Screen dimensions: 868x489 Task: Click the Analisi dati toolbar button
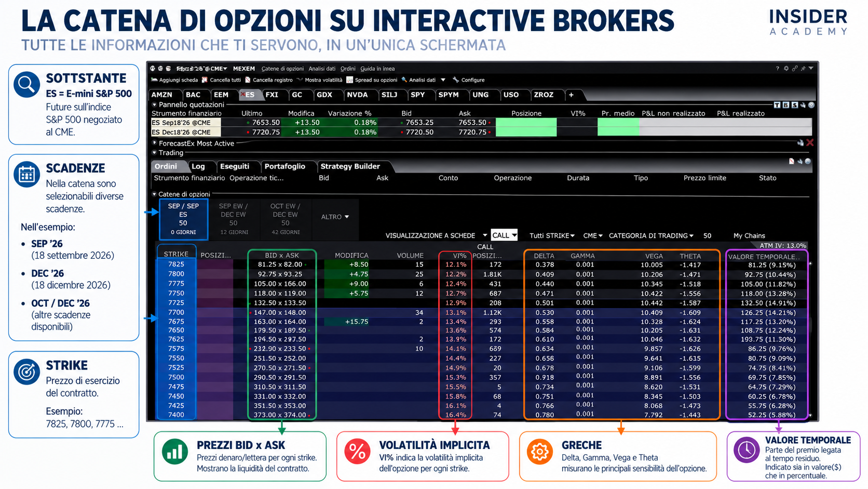coord(418,80)
